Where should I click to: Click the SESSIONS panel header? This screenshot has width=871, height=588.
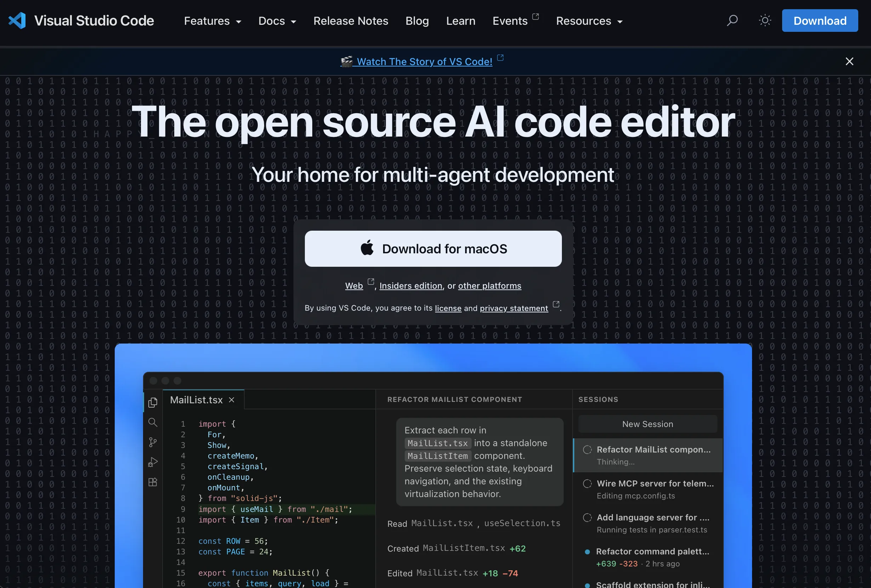598,400
